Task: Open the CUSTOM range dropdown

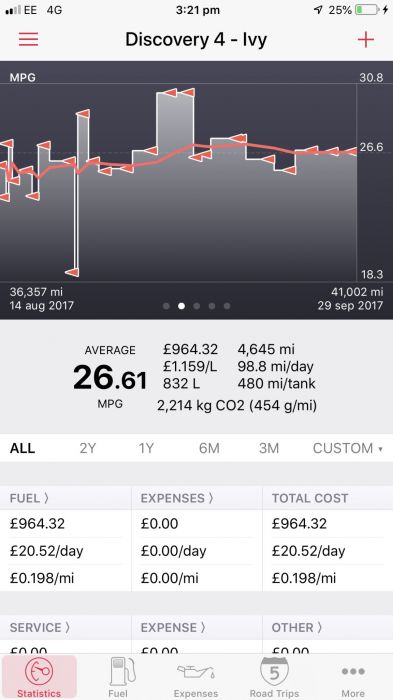Action: coord(347,448)
